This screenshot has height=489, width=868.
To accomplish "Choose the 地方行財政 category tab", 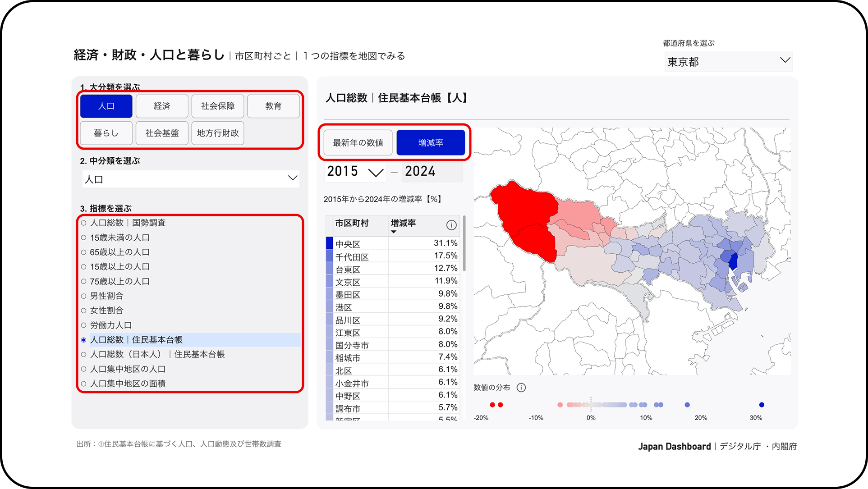I will [x=218, y=133].
